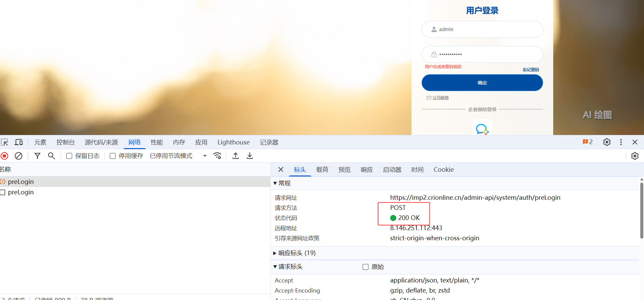Open the Lighthouse tab
Image resolution: width=644 pixels, height=300 pixels.
[x=234, y=142]
